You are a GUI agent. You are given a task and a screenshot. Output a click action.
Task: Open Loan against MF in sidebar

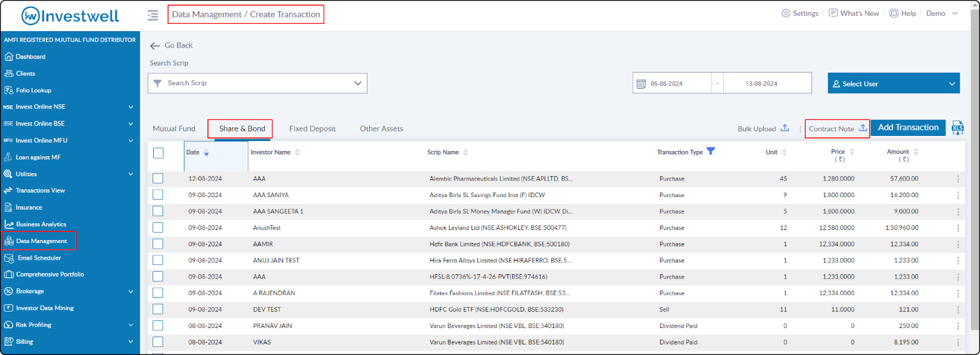point(38,157)
